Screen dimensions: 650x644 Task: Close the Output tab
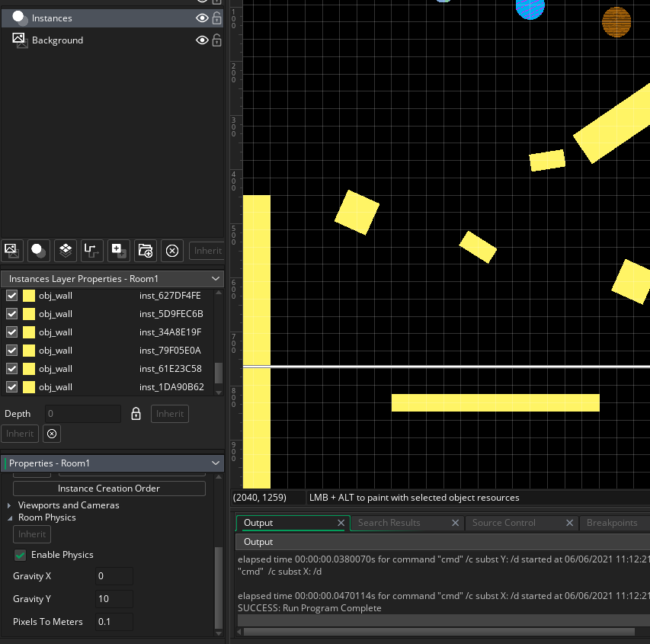pos(341,523)
